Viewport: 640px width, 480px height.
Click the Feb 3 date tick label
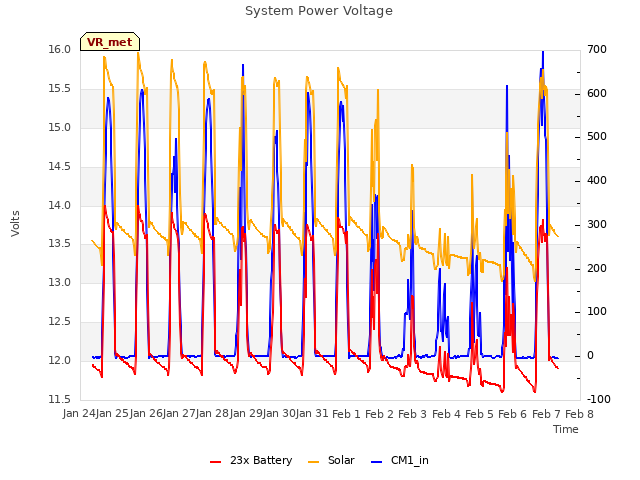point(412,414)
